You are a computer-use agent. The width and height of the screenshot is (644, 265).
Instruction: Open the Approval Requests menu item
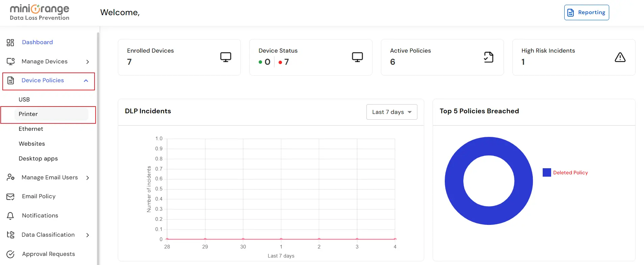(49, 254)
